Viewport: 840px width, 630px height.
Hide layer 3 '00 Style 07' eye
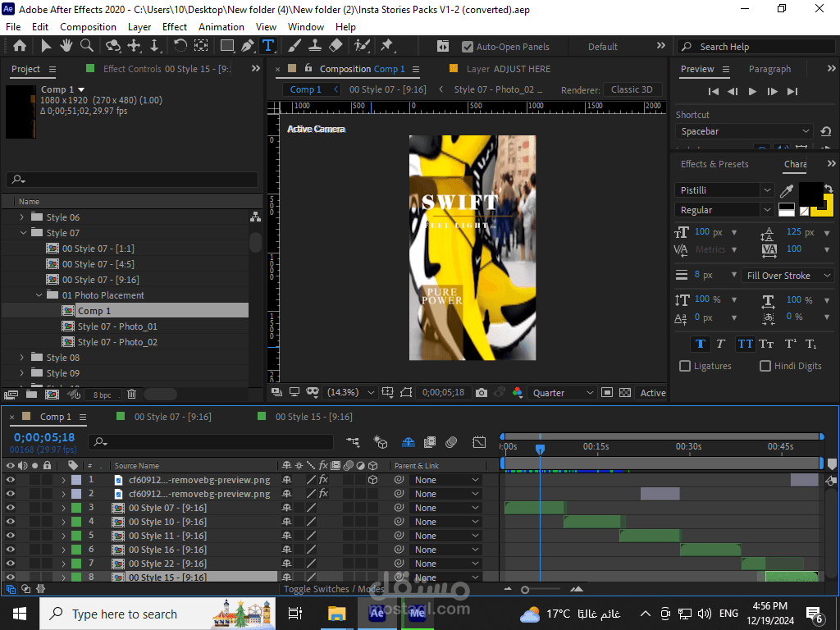click(x=11, y=508)
